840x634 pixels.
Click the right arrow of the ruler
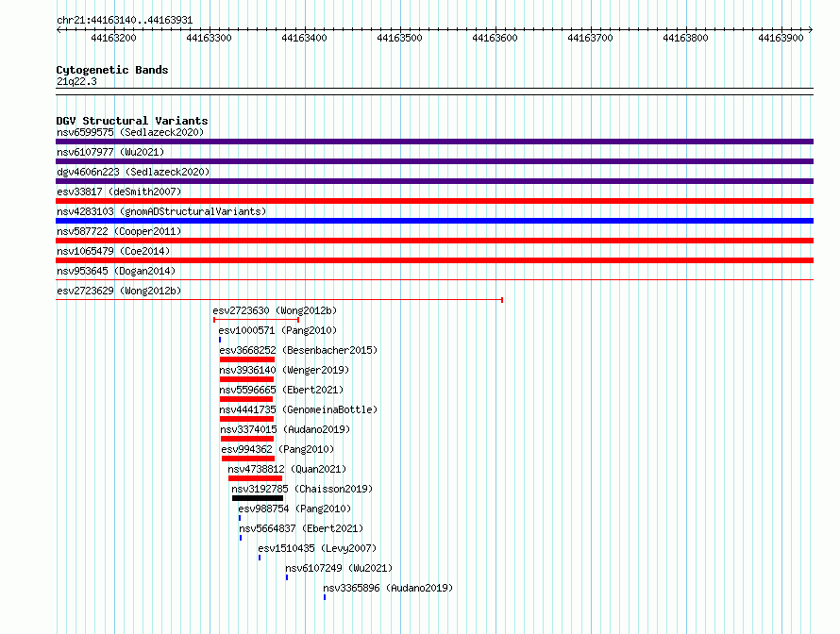[811, 29]
